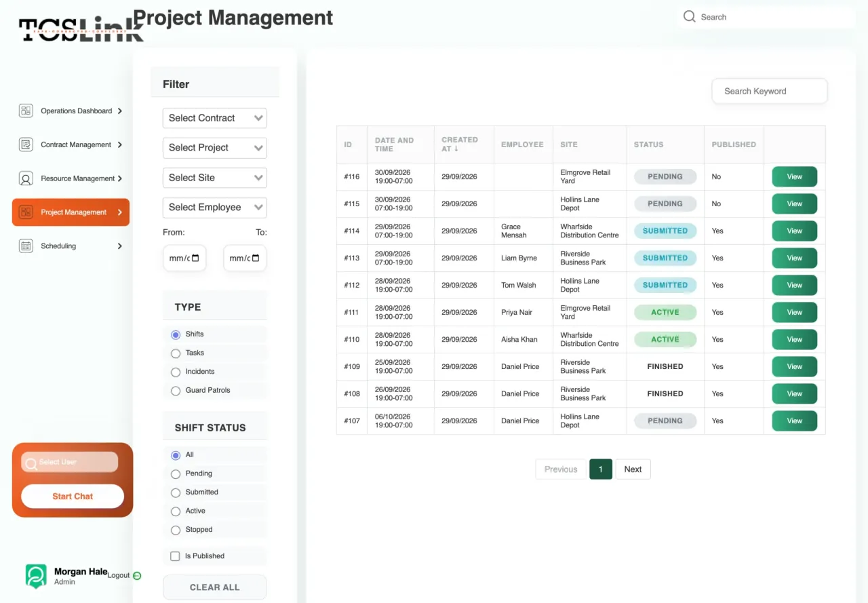Screen dimensions: 868x603
Task: Click the magnifier icon in top Search
Action: 690,17
